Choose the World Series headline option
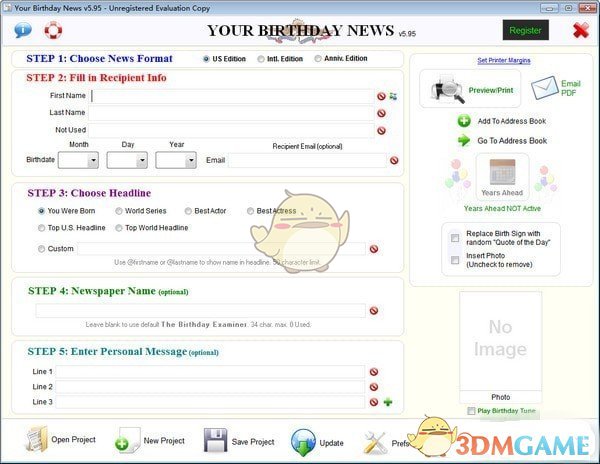This screenshot has height=464, width=600. [119, 211]
